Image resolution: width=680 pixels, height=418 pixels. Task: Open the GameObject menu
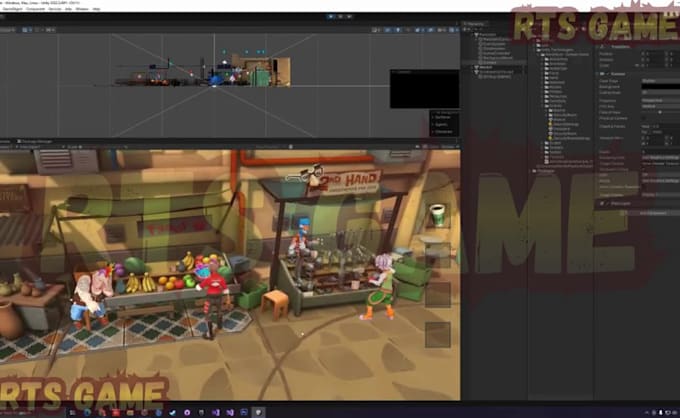click(x=13, y=9)
